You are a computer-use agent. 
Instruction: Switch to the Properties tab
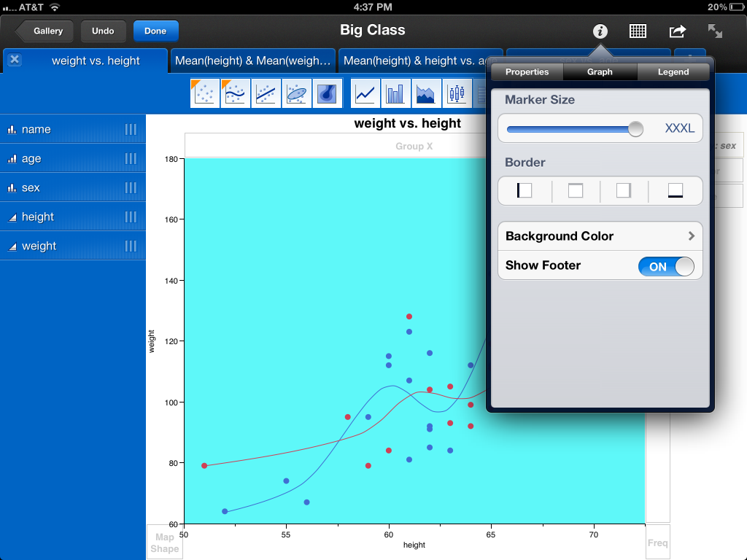[527, 72]
